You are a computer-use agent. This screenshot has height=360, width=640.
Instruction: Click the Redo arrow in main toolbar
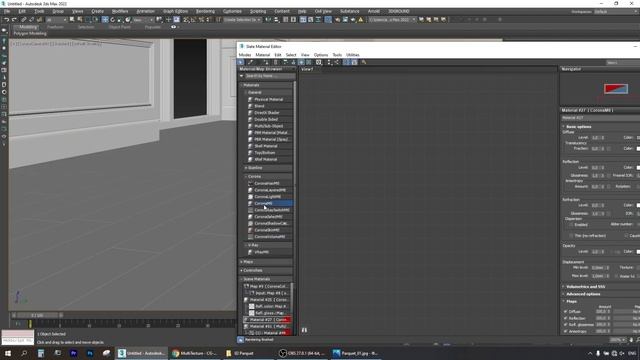(14, 20)
